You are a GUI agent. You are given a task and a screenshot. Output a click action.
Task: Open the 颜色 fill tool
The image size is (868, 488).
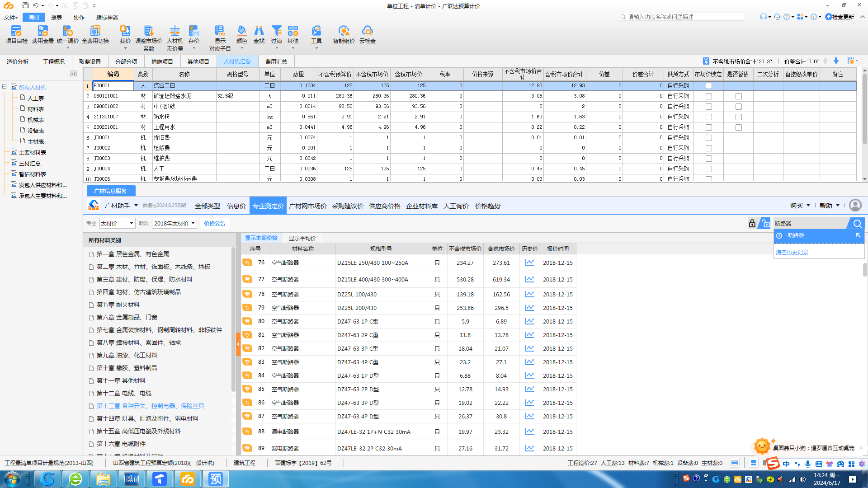pos(242,34)
